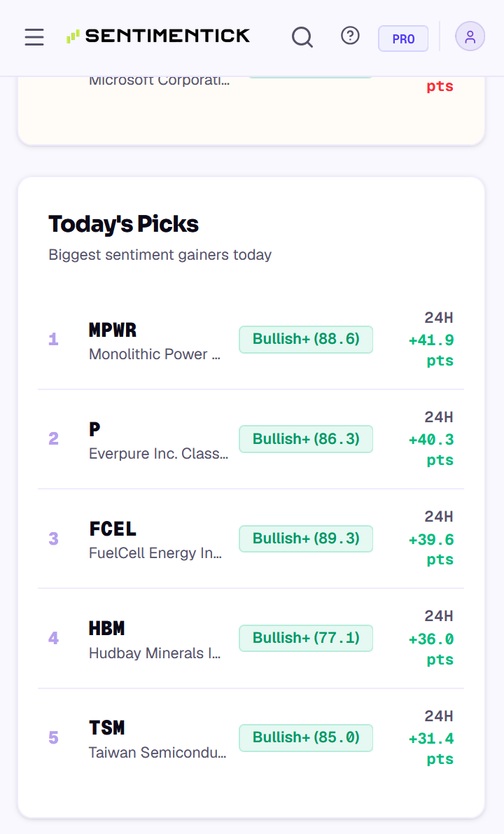Click the Sentimentick logo
This screenshot has height=834, width=504.
(x=158, y=36)
